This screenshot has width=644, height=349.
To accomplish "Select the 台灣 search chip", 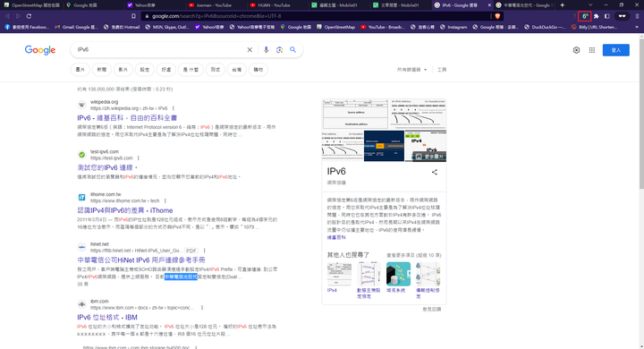I will [236, 70].
